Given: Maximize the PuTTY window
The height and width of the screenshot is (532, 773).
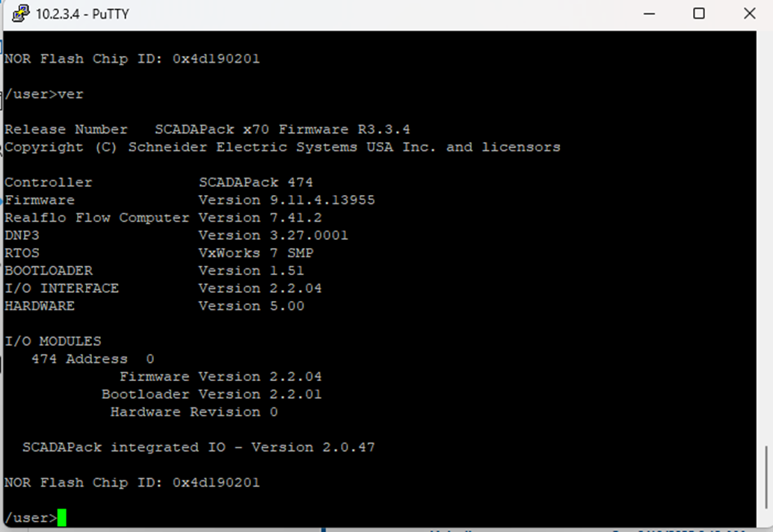Looking at the screenshot, I should click(x=698, y=13).
